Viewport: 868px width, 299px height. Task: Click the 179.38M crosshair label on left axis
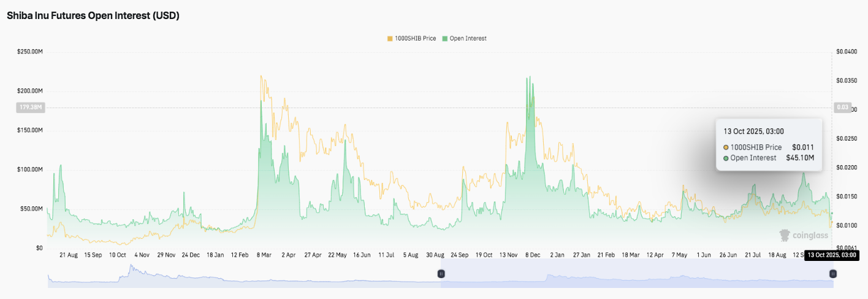(x=30, y=107)
